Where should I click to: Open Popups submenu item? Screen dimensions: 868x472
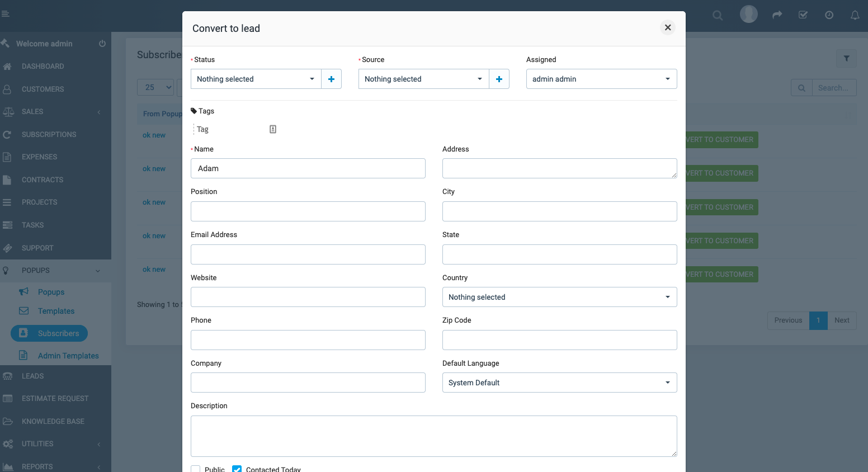[51, 292]
